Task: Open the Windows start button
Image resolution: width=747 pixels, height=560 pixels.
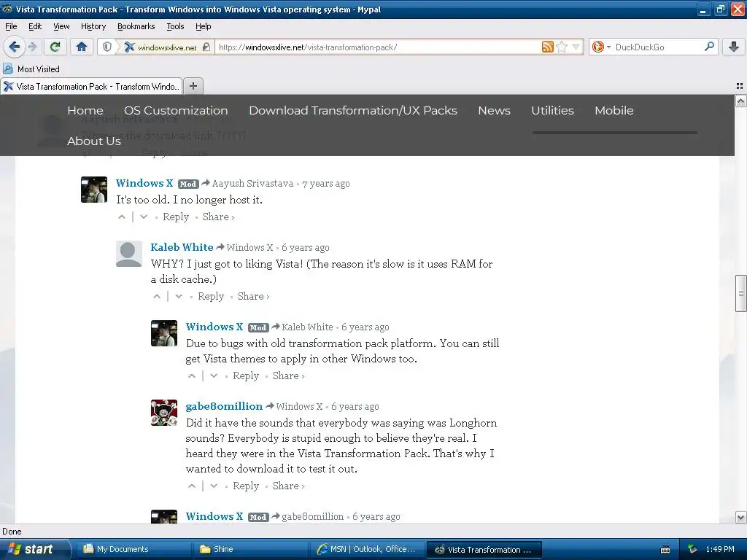Action: (34, 549)
